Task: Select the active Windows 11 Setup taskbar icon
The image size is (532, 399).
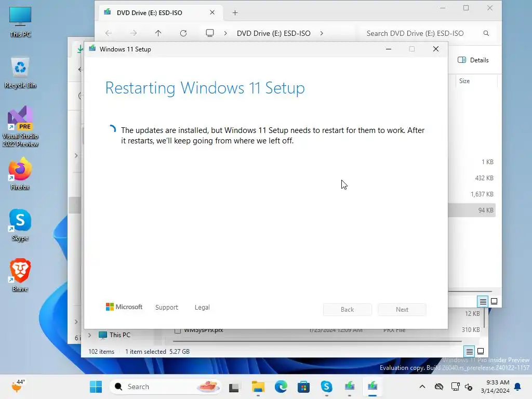Action: [372, 387]
